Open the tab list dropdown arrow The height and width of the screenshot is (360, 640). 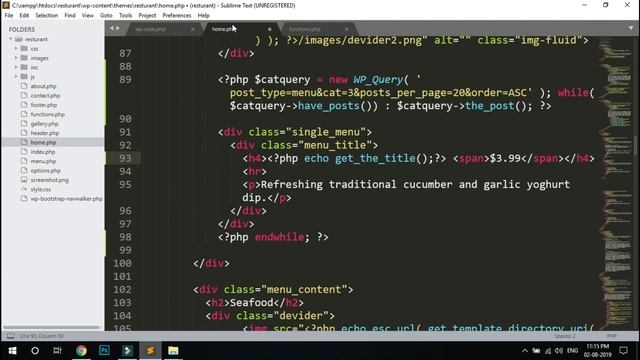coord(631,29)
